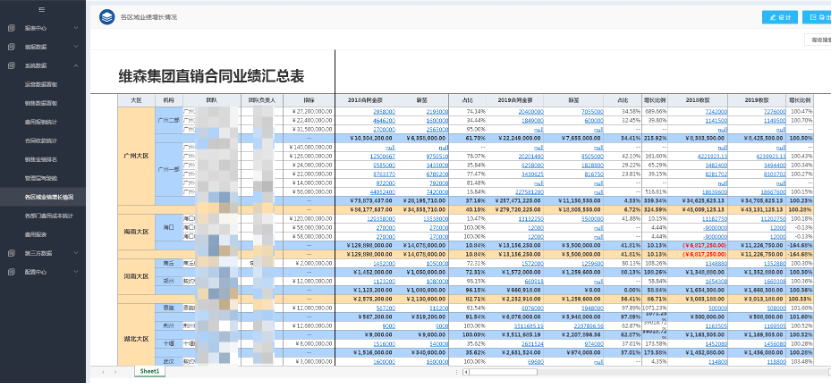Click the blue stacked-layers logo icon
The image size is (832, 384).
tap(107, 17)
